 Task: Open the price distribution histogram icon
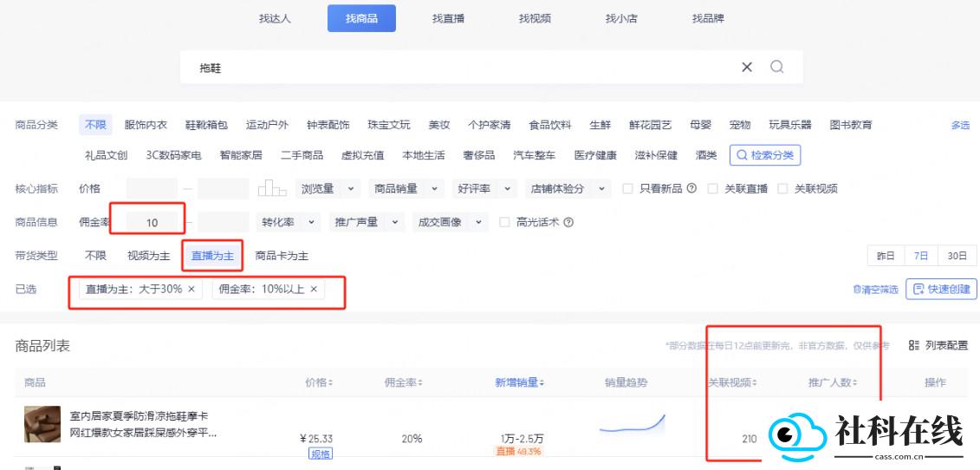(272, 188)
